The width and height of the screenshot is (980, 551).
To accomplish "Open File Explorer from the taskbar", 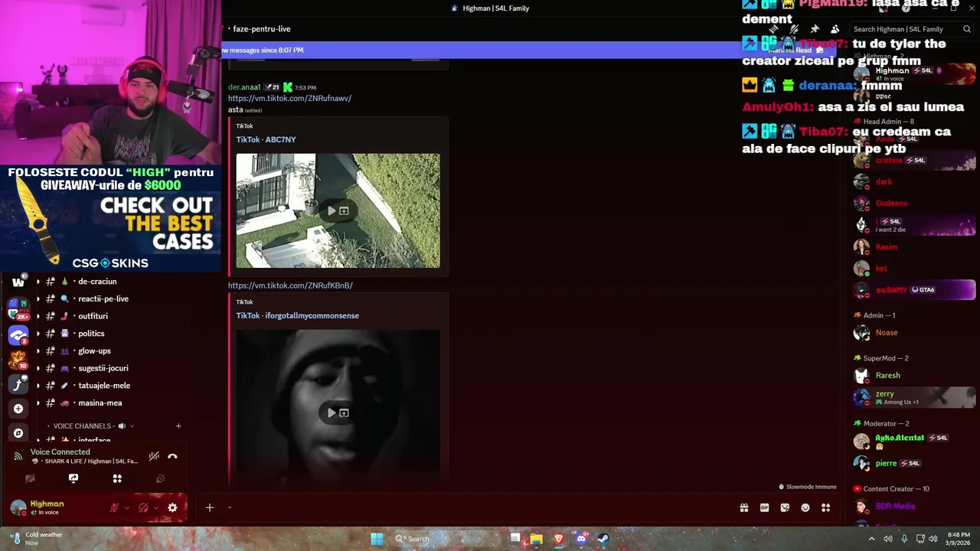I will [537, 539].
